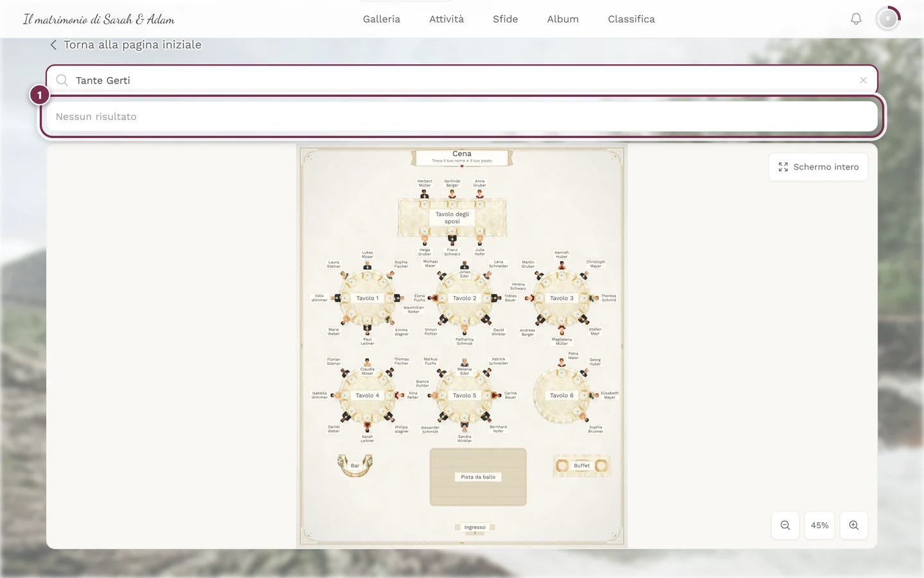924x578 pixels.
Task: Select the Tavolo 2 label
Action: click(x=465, y=298)
